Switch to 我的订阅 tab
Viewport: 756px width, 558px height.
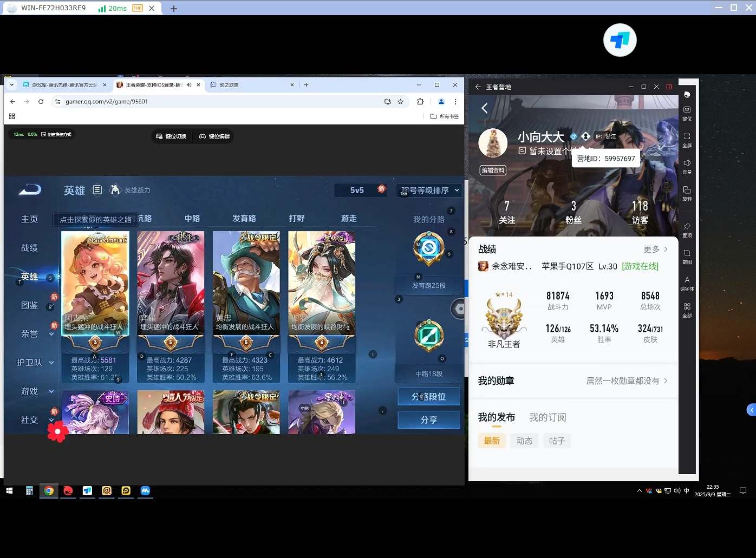coord(548,417)
